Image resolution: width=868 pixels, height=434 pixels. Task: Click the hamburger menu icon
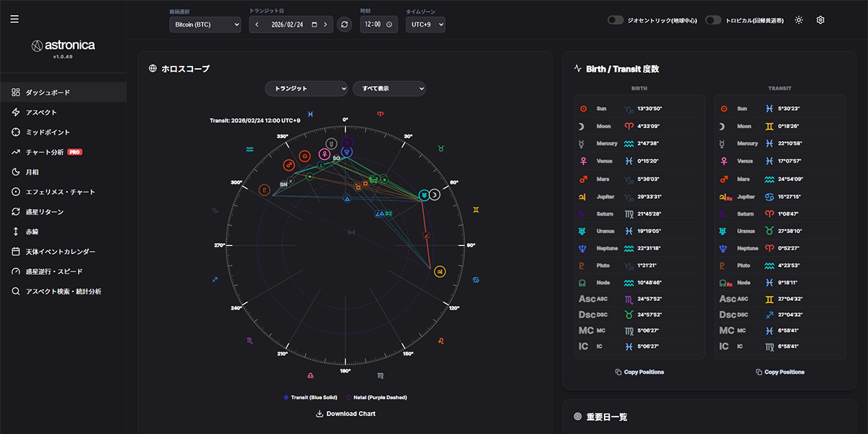(x=14, y=19)
